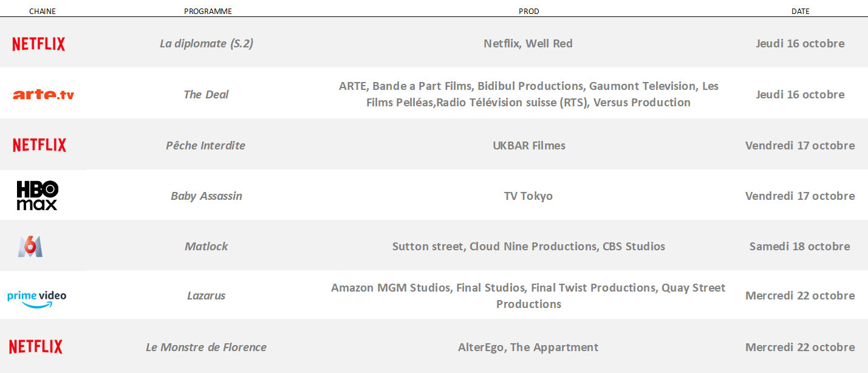Open the Lazarus programme title
This screenshot has height=373, width=868.
(206, 296)
